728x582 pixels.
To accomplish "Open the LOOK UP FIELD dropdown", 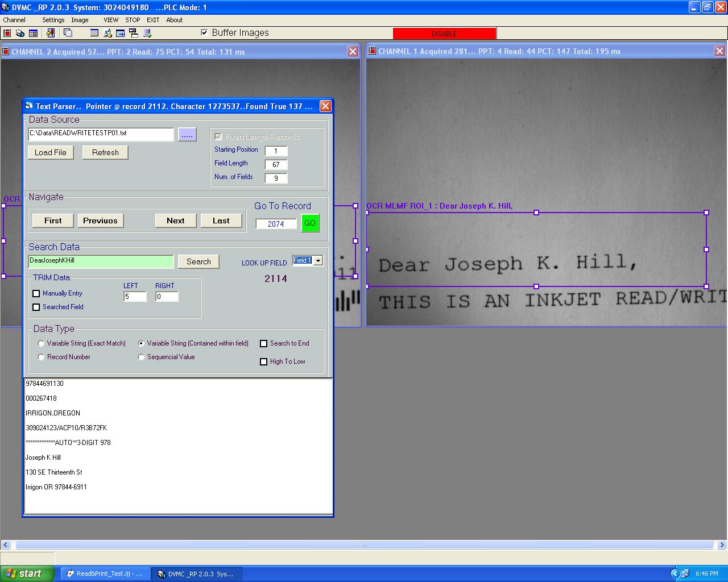I will coord(318,261).
